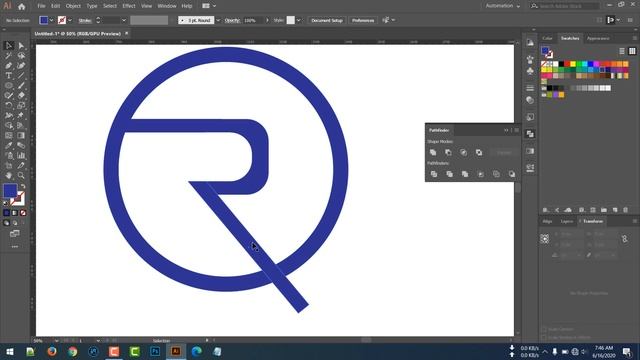Select the Column Graph tool
Image resolution: width=640 pixels, height=360 pixels.
(x=21, y=156)
